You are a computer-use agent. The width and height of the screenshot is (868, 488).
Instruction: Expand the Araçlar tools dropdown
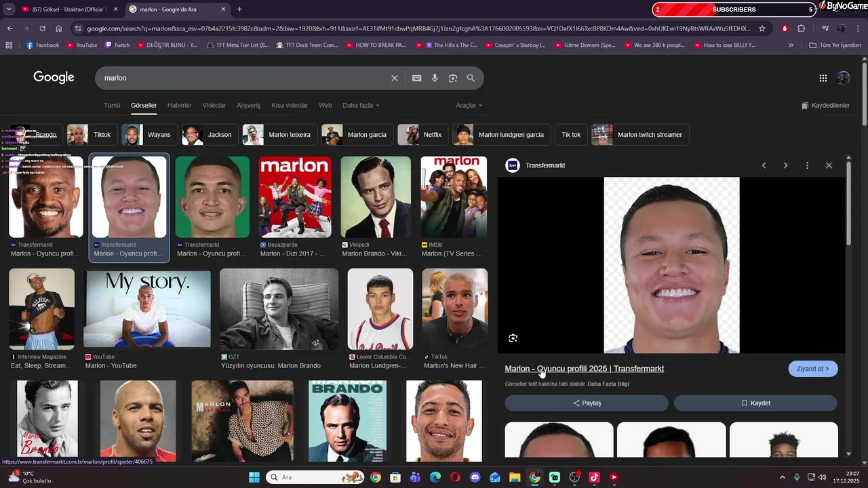469,106
